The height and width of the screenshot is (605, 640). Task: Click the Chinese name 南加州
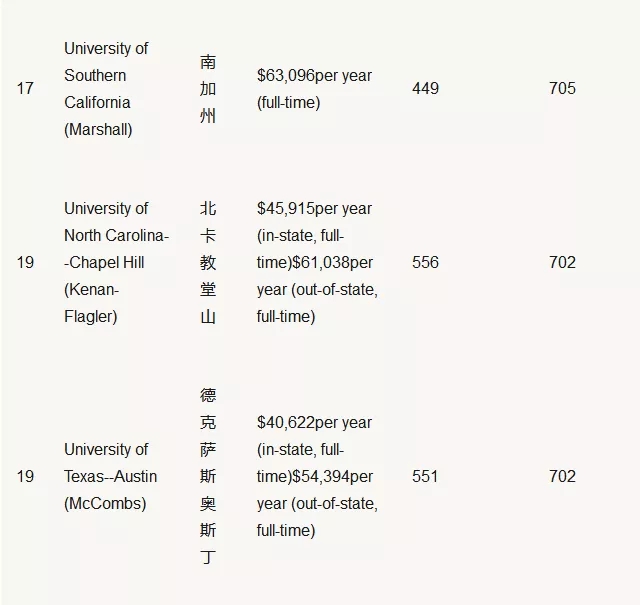point(208,89)
